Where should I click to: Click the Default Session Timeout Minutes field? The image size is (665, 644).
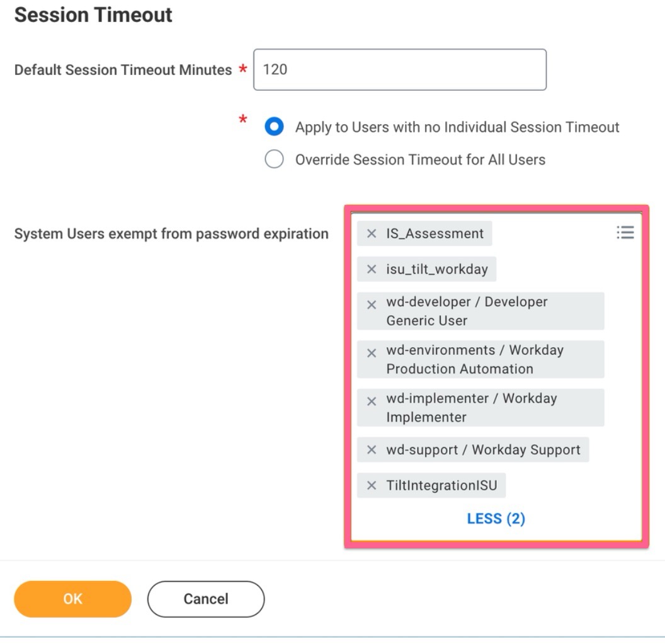399,69
